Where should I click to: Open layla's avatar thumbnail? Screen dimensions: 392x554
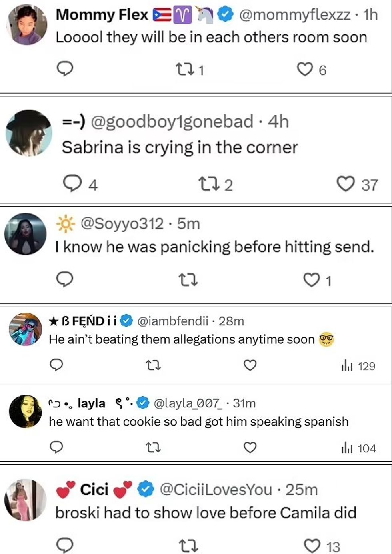pos(26,411)
